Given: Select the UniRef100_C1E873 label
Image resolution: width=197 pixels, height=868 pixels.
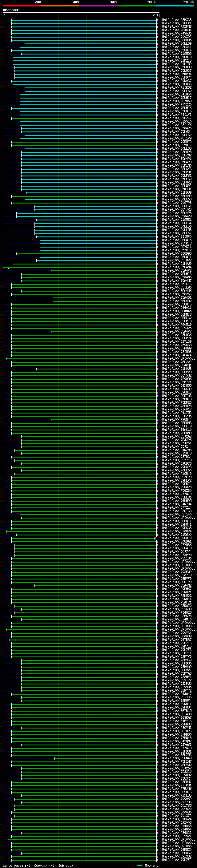Looking at the screenshot, I should 177,57.
